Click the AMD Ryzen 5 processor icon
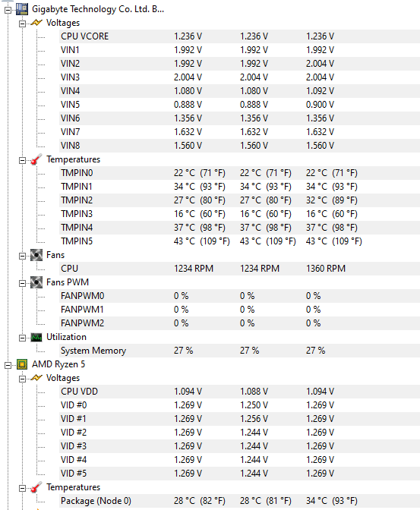This screenshot has width=420, height=510. pyautogui.click(x=22, y=364)
